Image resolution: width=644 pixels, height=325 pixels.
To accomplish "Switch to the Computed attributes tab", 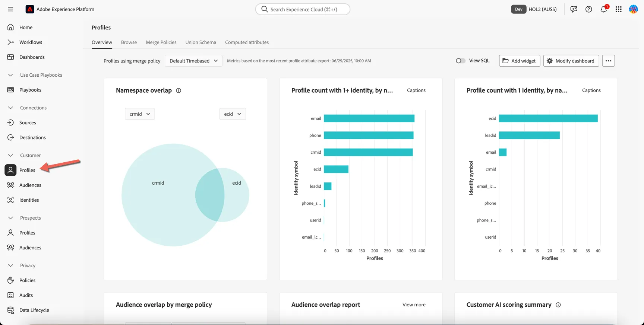I will [247, 42].
